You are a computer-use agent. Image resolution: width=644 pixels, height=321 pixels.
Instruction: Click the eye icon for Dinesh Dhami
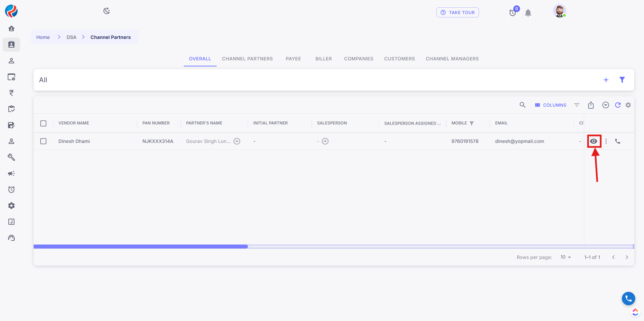pyautogui.click(x=594, y=141)
